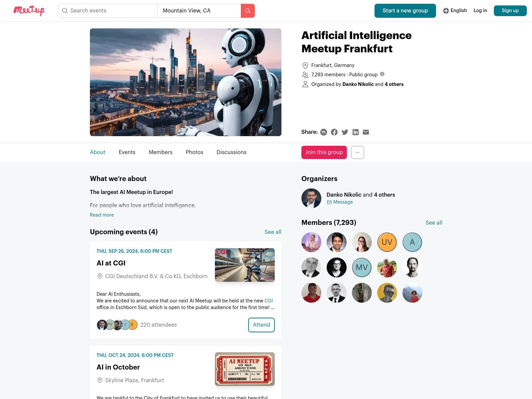
Task: Select the About tab
Action: (98, 152)
